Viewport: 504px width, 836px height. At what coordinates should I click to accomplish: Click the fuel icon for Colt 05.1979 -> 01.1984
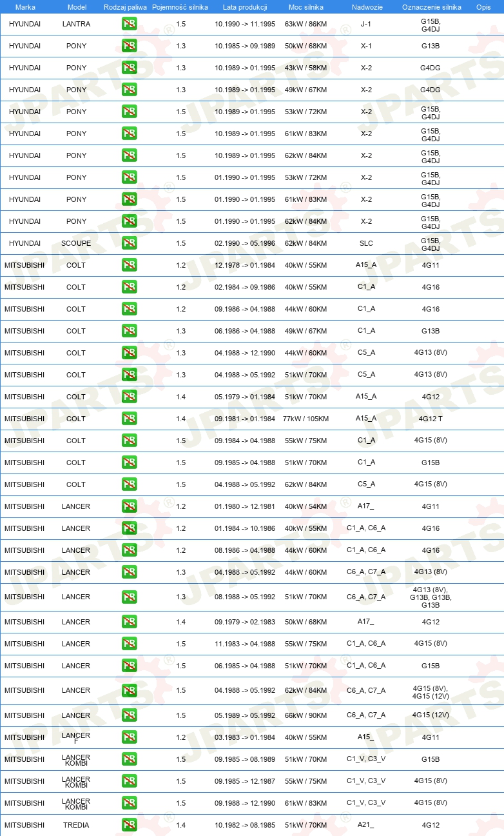point(129,397)
